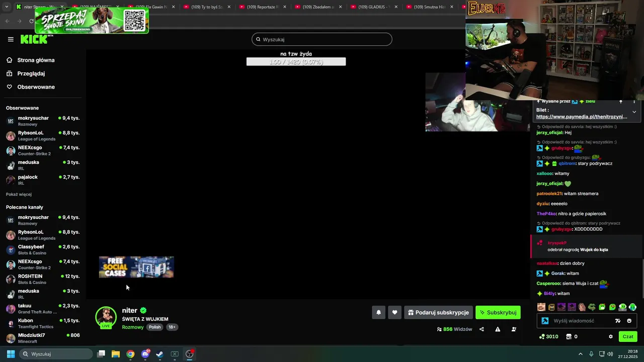
Task: Open Classybeef recommended channel
Action: coord(43,250)
